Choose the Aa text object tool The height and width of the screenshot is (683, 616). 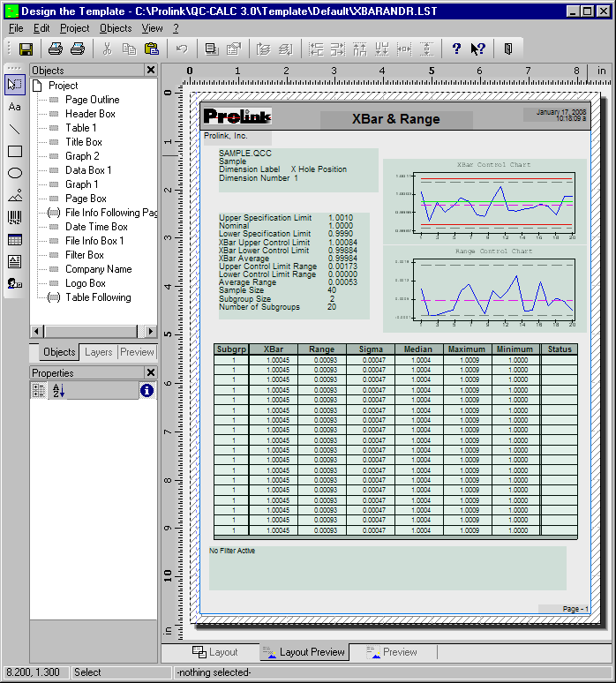point(15,107)
